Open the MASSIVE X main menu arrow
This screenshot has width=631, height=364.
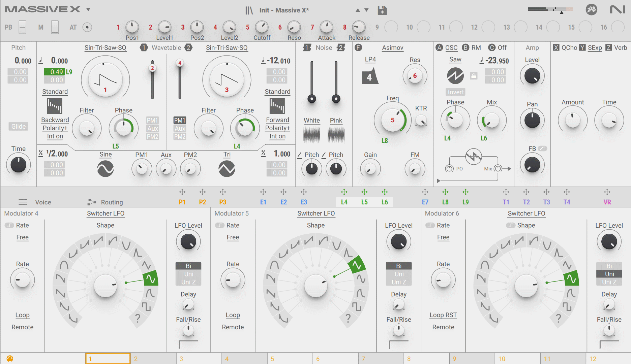tap(88, 9)
